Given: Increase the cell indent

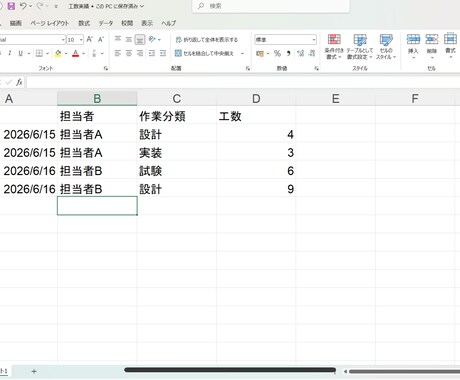Looking at the screenshot, I should pyautogui.click(x=163, y=53).
